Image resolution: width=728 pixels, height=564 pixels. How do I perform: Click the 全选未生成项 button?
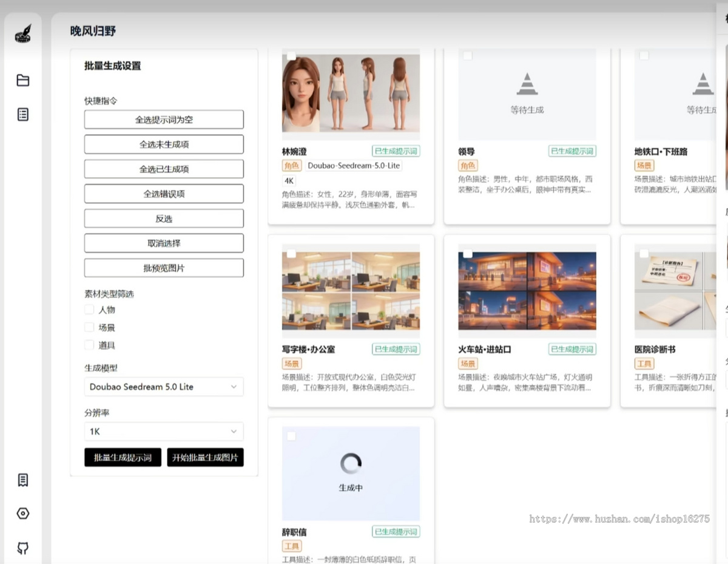tap(164, 144)
